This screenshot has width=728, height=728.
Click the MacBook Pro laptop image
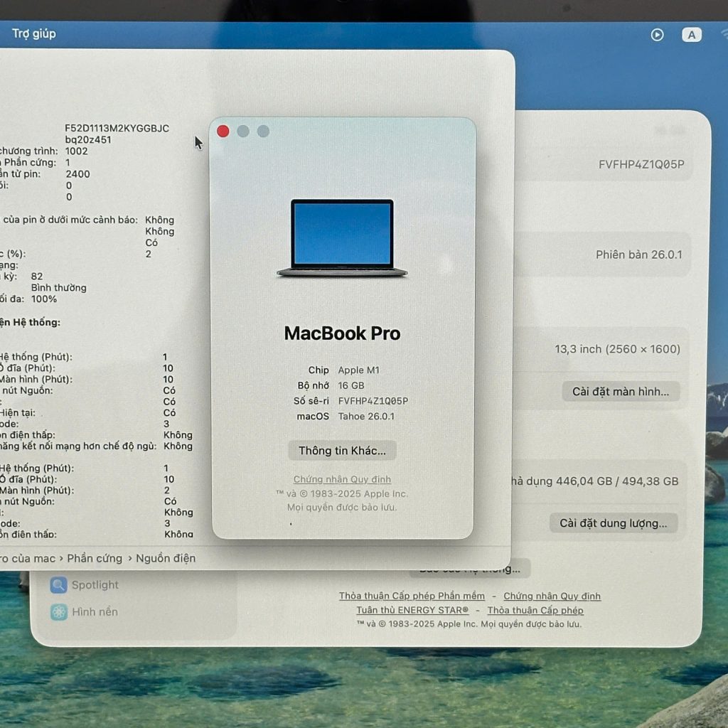point(342,237)
